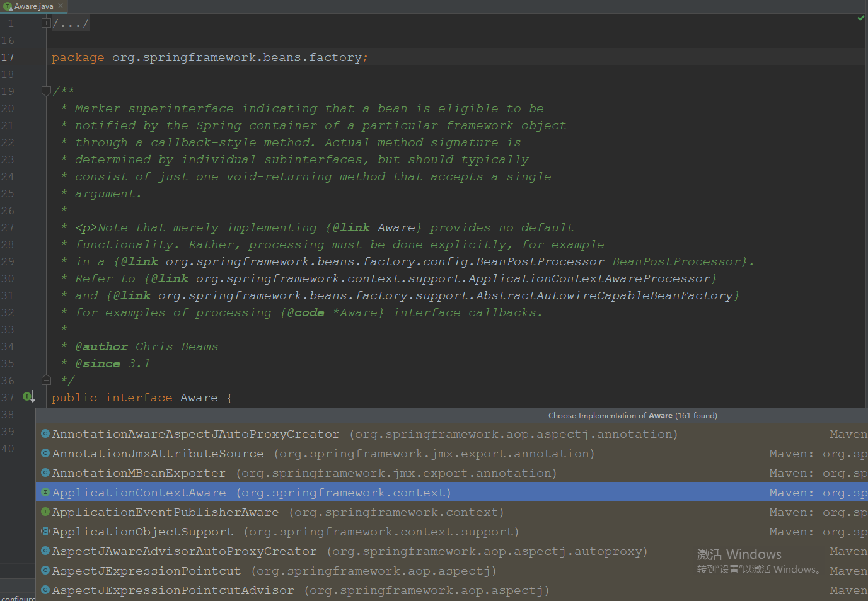The height and width of the screenshot is (601, 868).
Task: Select AnnotationAwareAspectJAutoProxyCreator in the implementation list
Action: click(451, 434)
